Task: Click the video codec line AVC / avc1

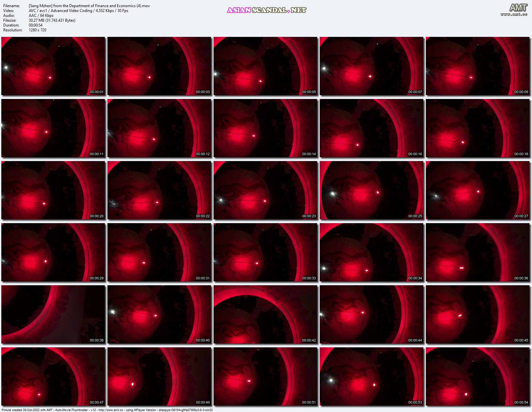Action: pos(78,11)
